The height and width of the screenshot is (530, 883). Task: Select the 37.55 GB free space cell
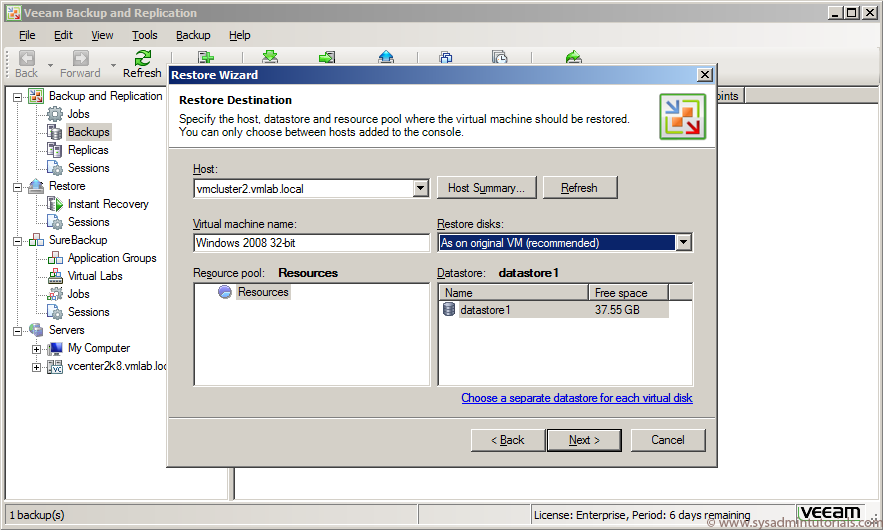pyautogui.click(x=617, y=310)
